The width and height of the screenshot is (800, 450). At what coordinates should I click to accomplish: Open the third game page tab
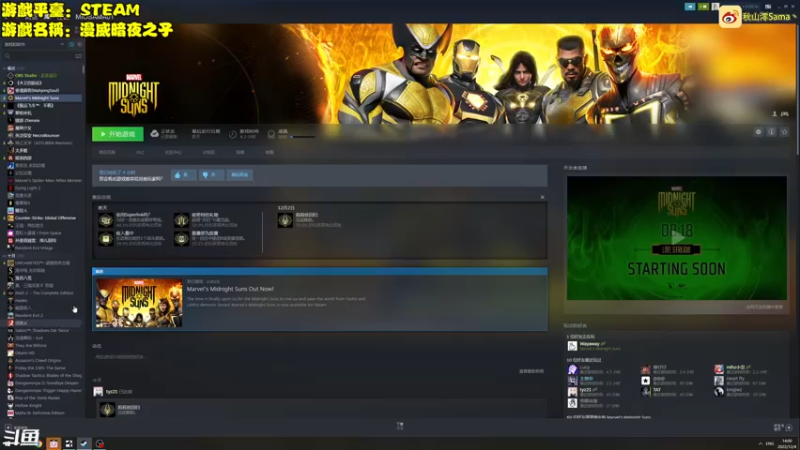[173, 152]
